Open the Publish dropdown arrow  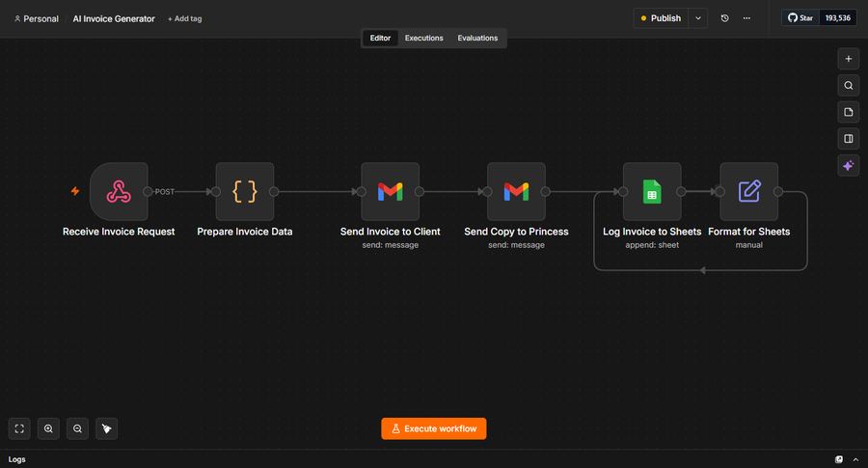[698, 18]
